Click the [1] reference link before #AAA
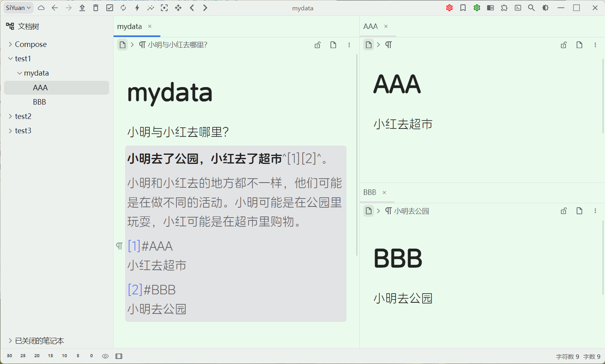The height and width of the screenshot is (364, 605). 134,246
